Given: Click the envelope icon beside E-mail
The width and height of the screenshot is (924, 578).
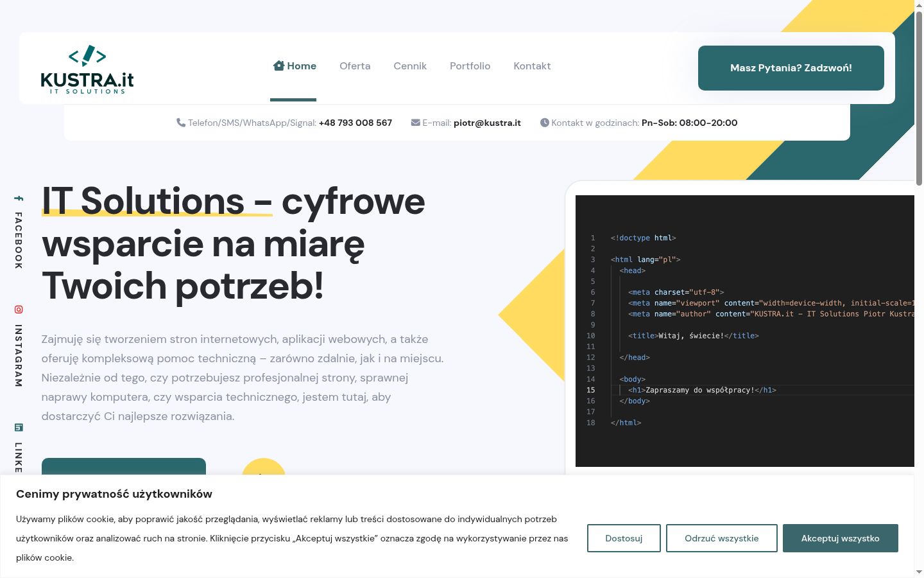Looking at the screenshot, I should [x=416, y=123].
